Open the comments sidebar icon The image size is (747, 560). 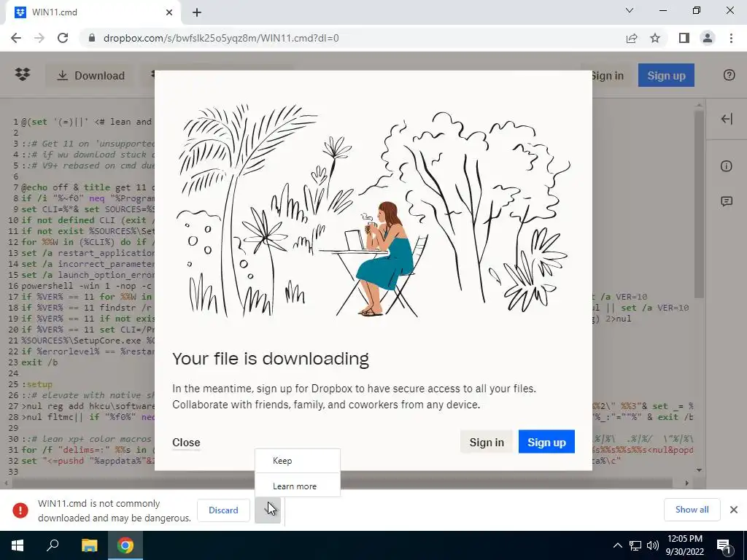(x=727, y=201)
